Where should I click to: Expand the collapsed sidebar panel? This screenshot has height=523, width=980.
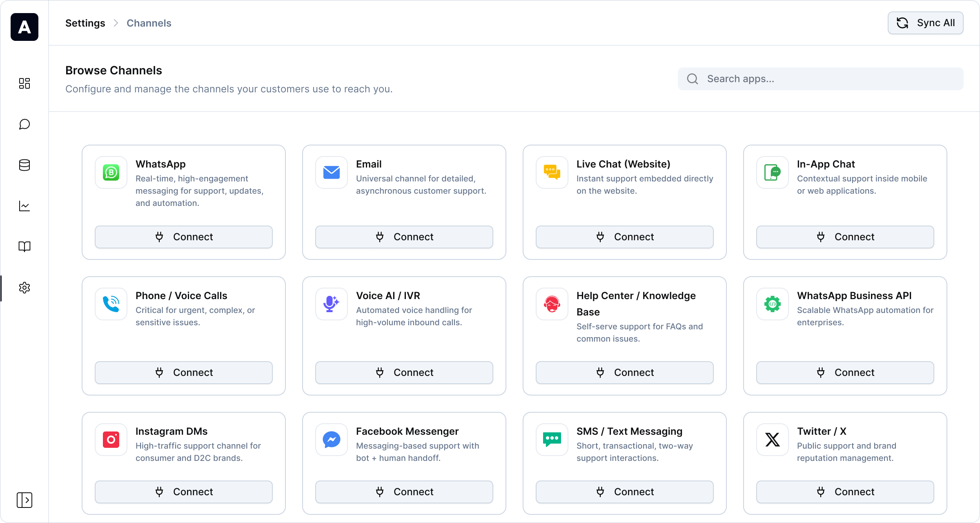tap(24, 500)
